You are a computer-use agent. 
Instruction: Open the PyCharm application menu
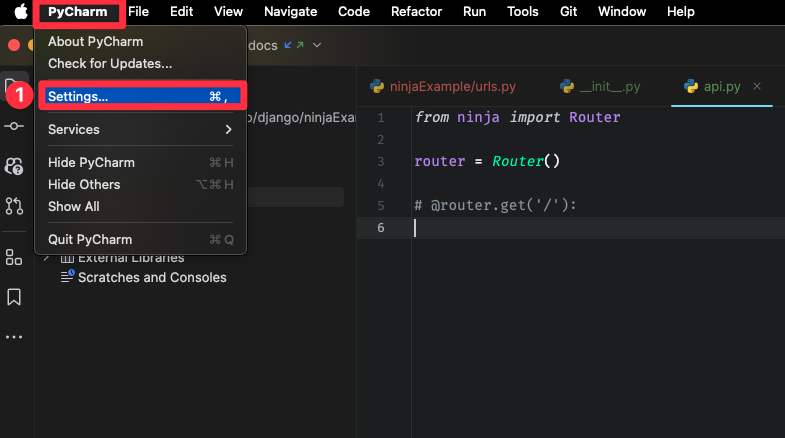coord(78,12)
